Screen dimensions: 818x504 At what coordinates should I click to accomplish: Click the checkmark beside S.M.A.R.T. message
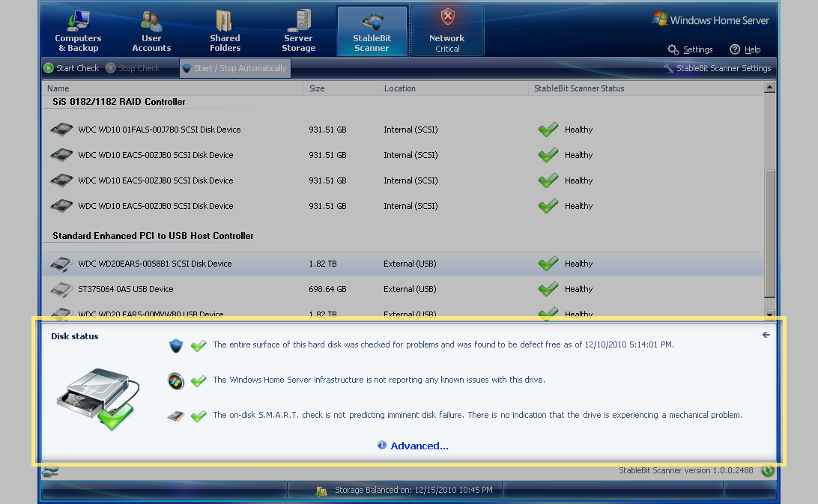[199, 416]
